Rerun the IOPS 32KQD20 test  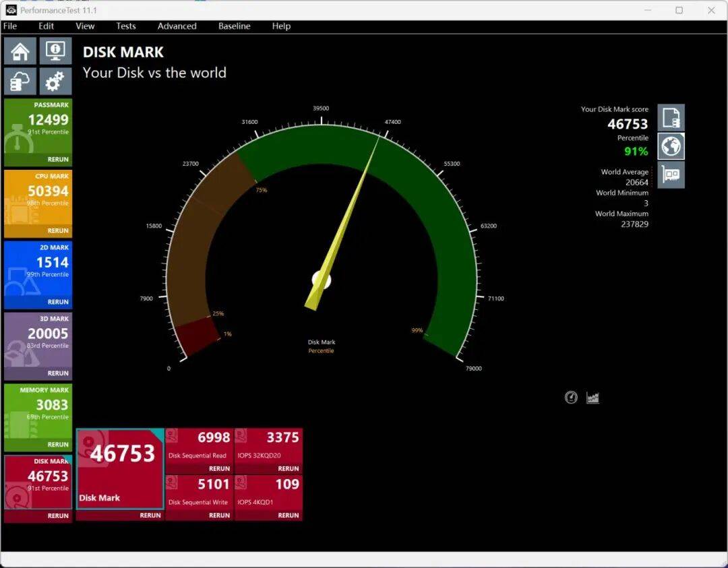(289, 468)
